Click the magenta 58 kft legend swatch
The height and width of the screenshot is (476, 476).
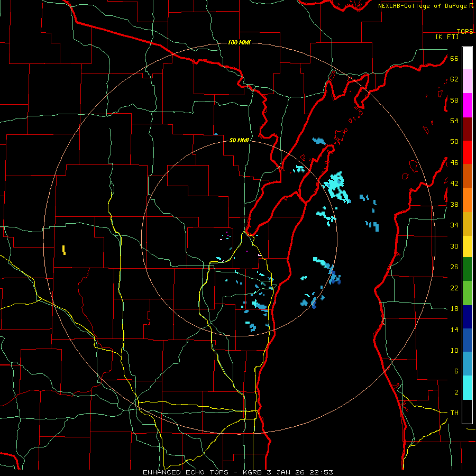pyautogui.click(x=467, y=105)
